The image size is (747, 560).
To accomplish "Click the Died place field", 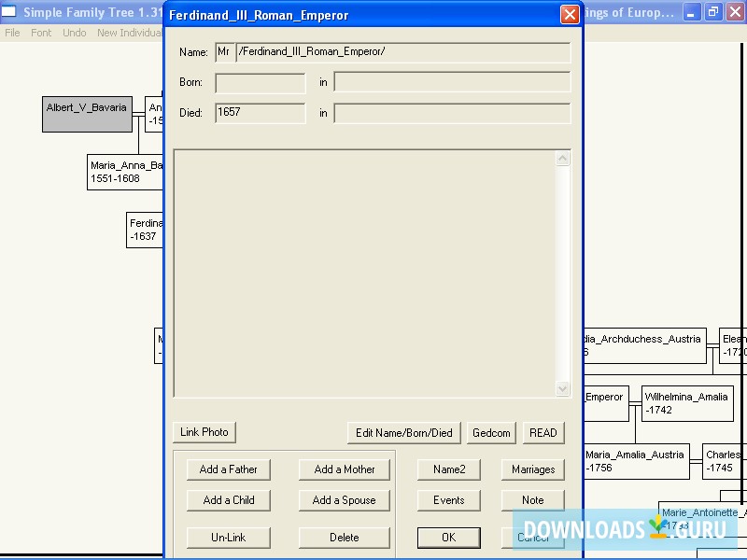I will pyautogui.click(x=452, y=113).
